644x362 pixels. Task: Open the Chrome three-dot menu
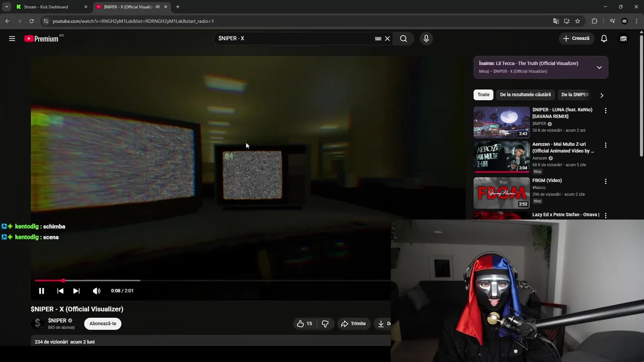coord(636,21)
